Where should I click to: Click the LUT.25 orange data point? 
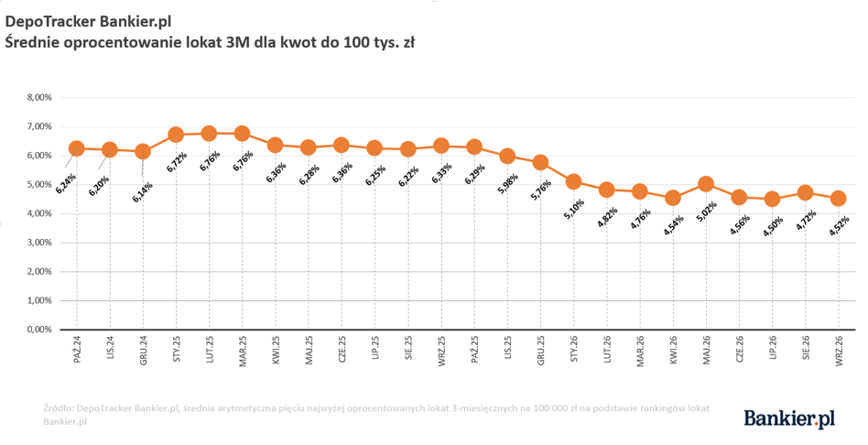pyautogui.click(x=209, y=133)
